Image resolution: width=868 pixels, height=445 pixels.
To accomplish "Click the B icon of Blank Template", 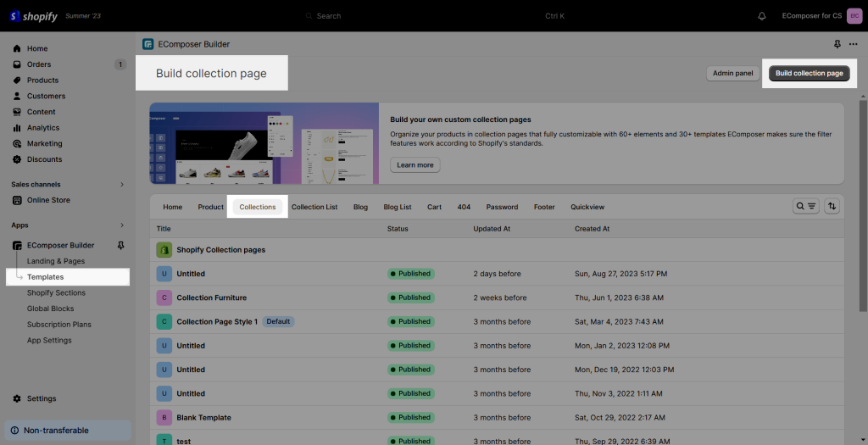I will [x=164, y=417].
